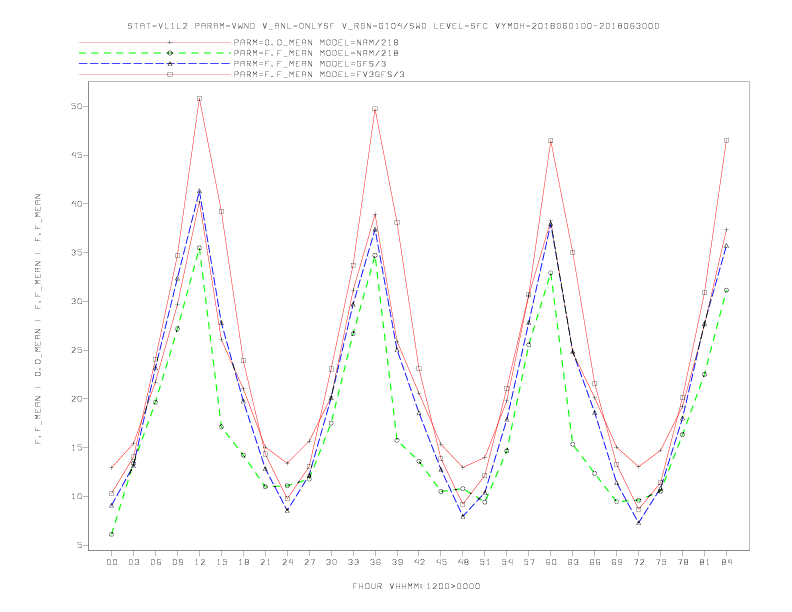
Task: Select the legend text PARM=O.O_MEAN MODEL=NAM/218
Action: [316, 42]
